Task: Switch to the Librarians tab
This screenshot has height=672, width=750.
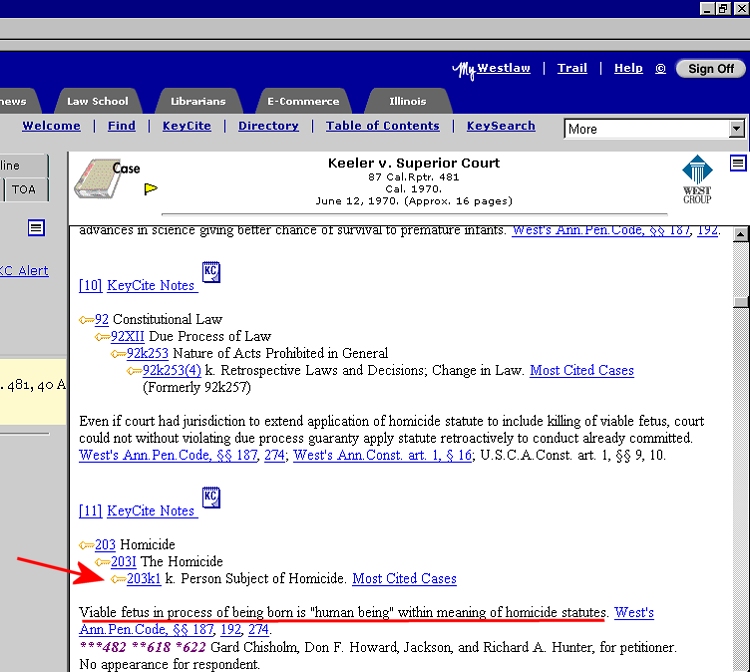Action: click(198, 101)
